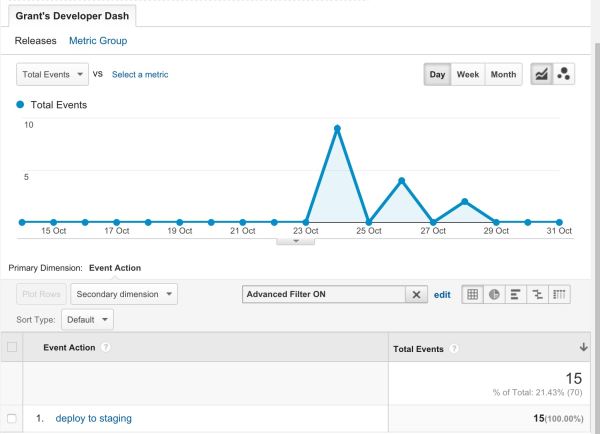Image resolution: width=600 pixels, height=434 pixels.
Task: Click the 28 Oct data point on chart
Action: [x=465, y=202]
